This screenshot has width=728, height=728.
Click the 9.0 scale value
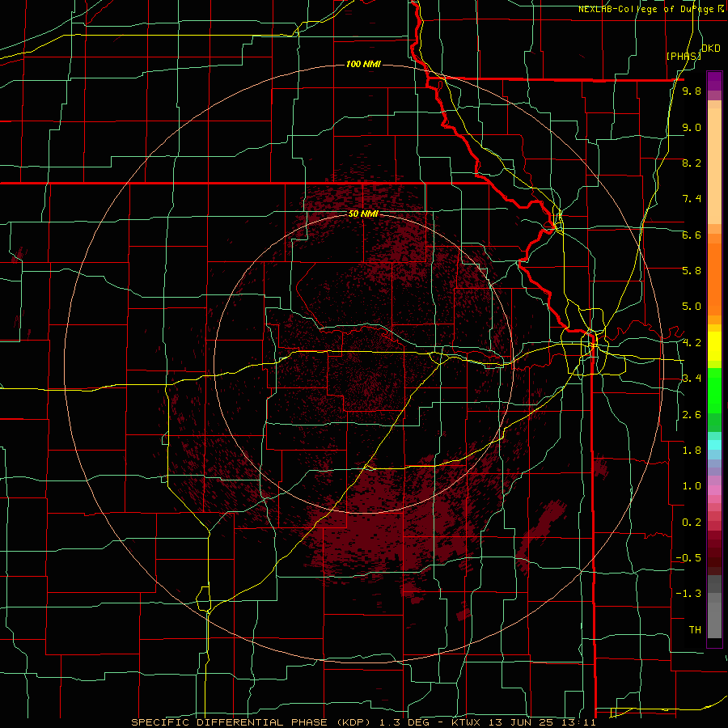(692, 127)
